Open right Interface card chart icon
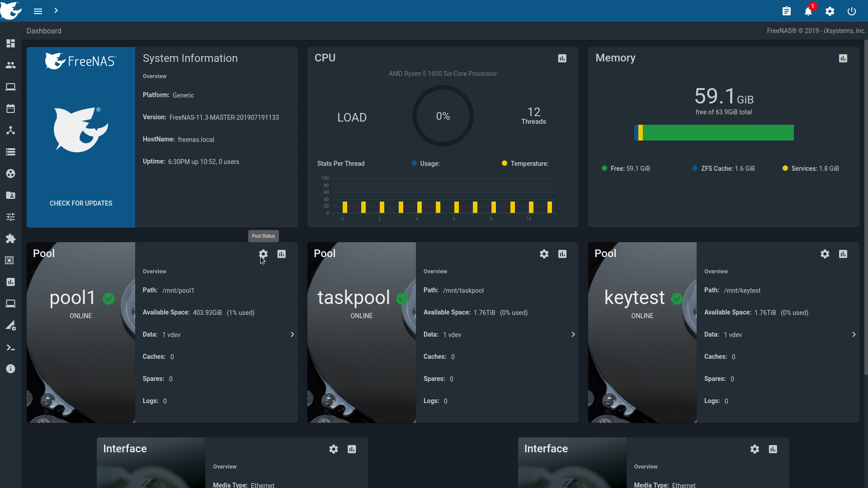Image resolution: width=868 pixels, height=488 pixels. coord(773,449)
